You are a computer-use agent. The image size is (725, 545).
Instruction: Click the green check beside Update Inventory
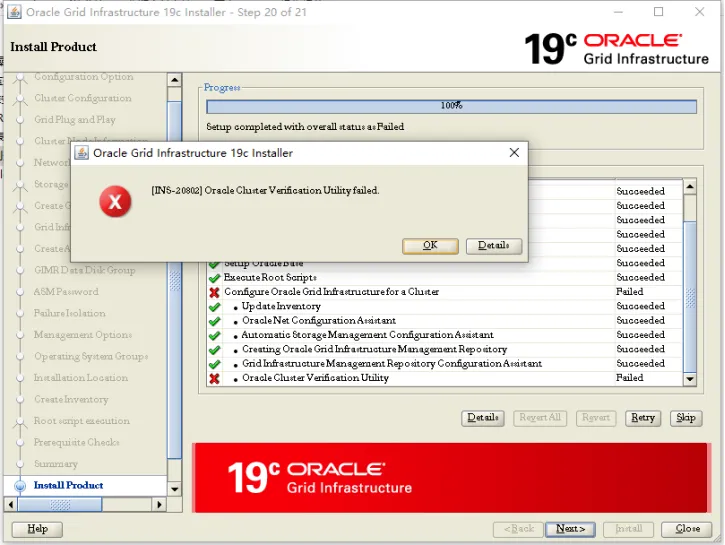[214, 307]
